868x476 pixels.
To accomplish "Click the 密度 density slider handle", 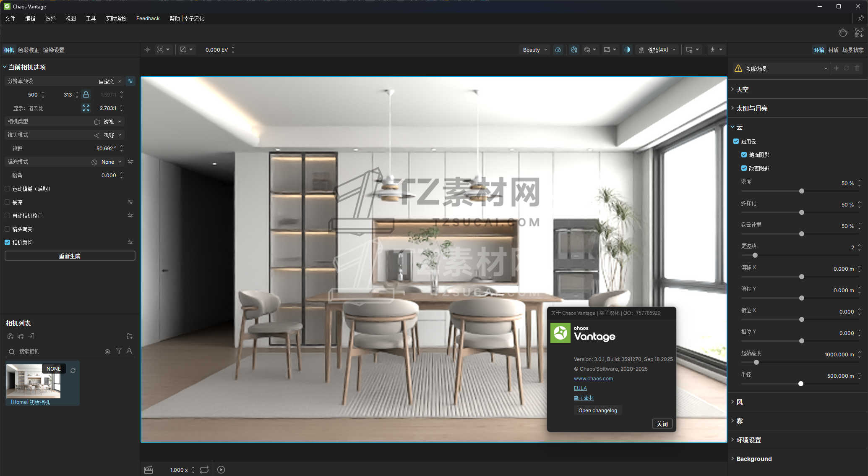I will coord(801,191).
